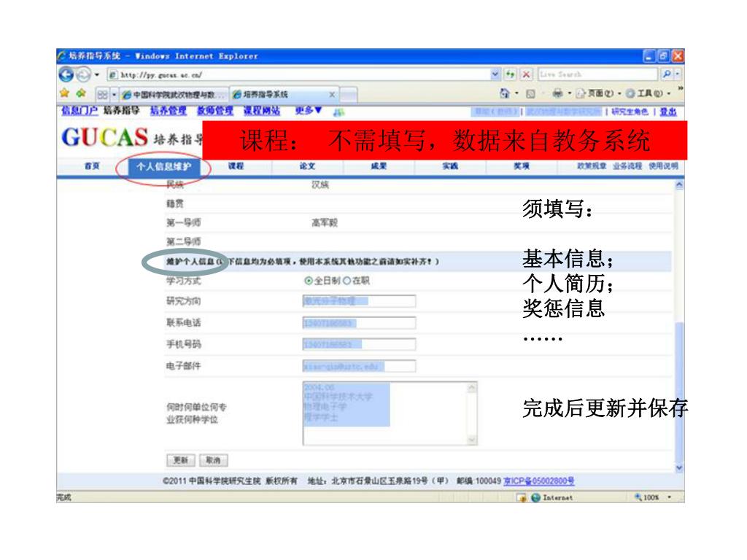Click the browser Back arrow button
The width and height of the screenshot is (747, 560).
(x=66, y=75)
